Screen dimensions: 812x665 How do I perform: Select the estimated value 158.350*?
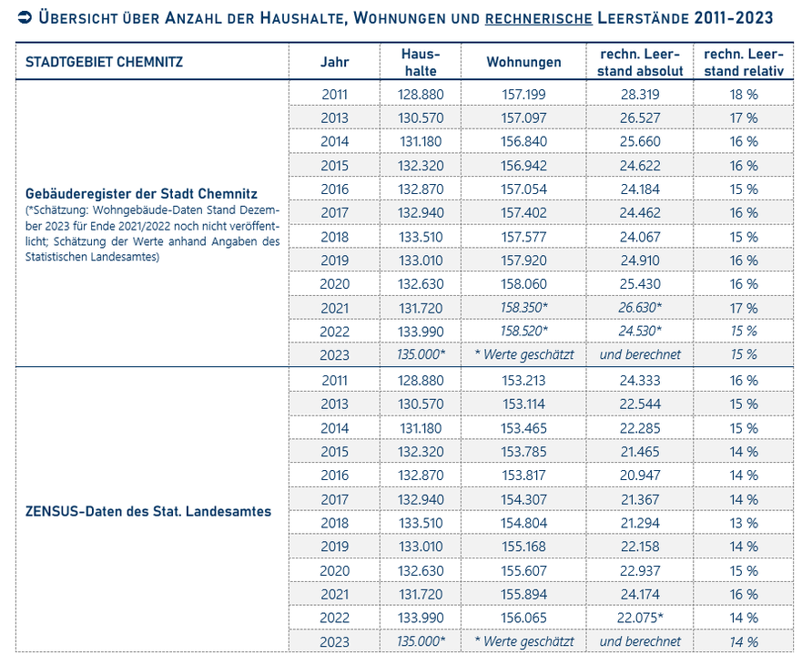tap(523, 308)
